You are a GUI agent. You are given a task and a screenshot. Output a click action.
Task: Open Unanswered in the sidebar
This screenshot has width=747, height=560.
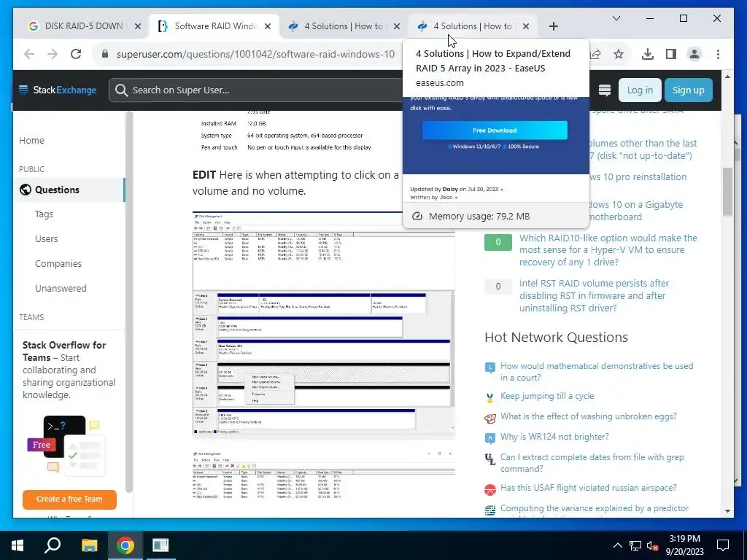click(x=61, y=288)
